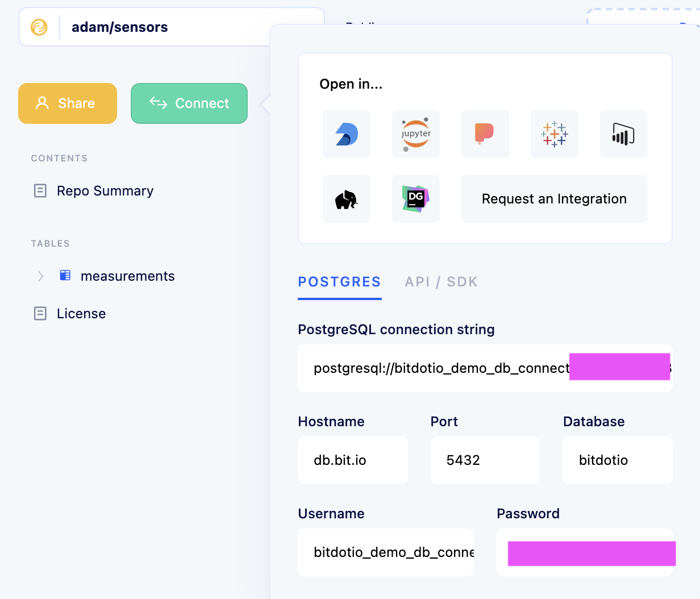Screen dimensions: 700x599
Task: Click the Hostname field db.bit.io
Action: click(x=353, y=460)
